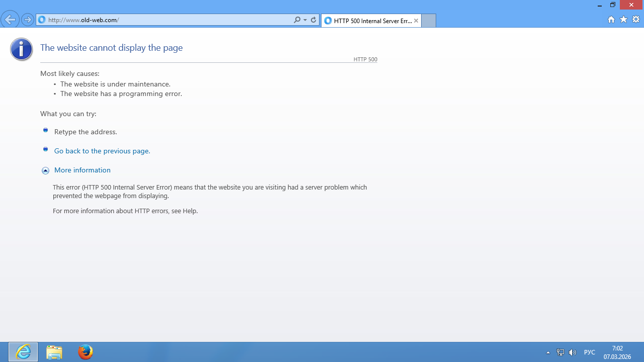Image resolution: width=644 pixels, height=362 pixels.
Task: Open the Tools gear menu
Action: click(x=636, y=20)
